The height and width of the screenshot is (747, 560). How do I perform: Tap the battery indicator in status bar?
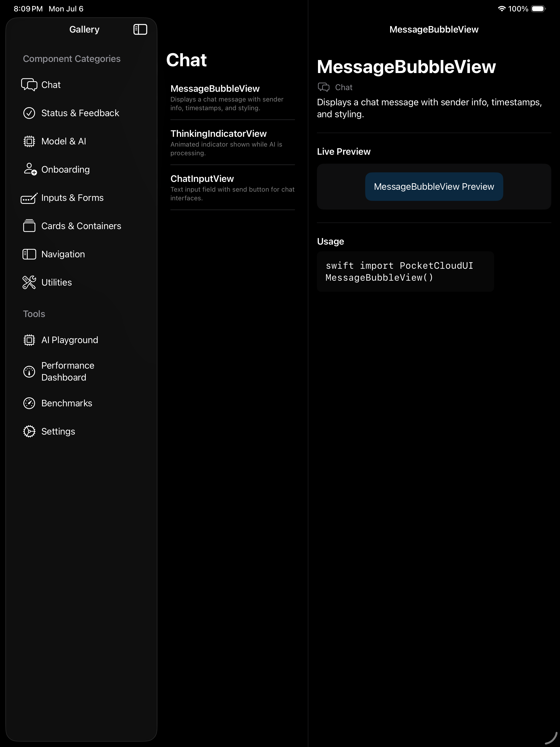[x=538, y=9]
